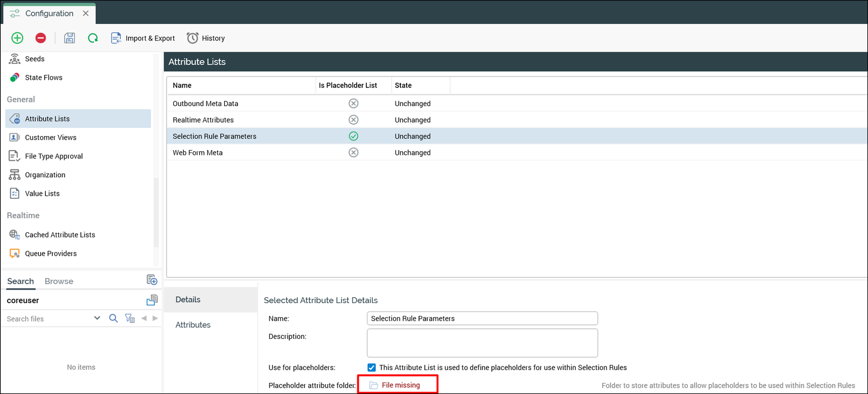Click the search filter options icon
The width and height of the screenshot is (868, 394).
click(130, 318)
